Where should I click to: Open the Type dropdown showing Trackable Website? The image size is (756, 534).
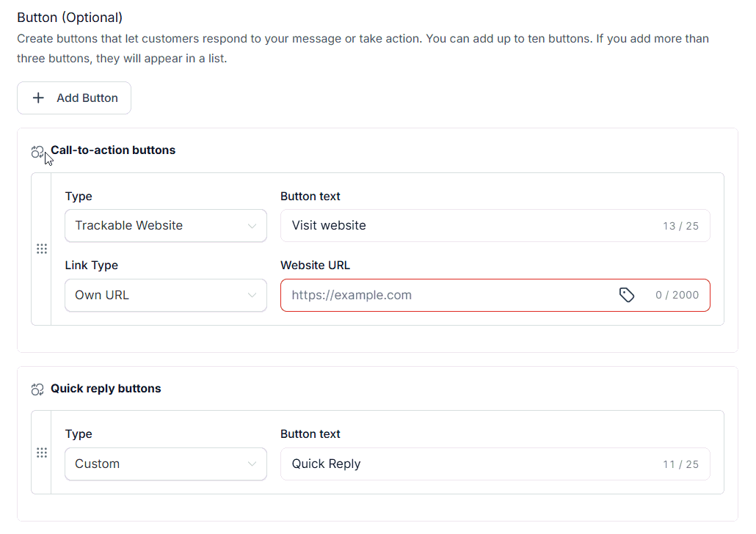coord(165,225)
